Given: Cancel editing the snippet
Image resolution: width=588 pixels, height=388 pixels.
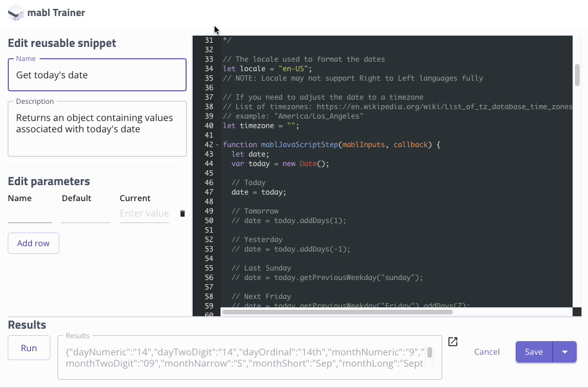Looking at the screenshot, I should [486, 351].
